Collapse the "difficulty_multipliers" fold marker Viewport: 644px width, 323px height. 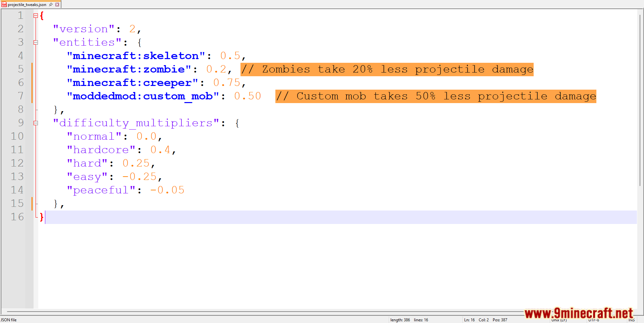[x=36, y=123]
